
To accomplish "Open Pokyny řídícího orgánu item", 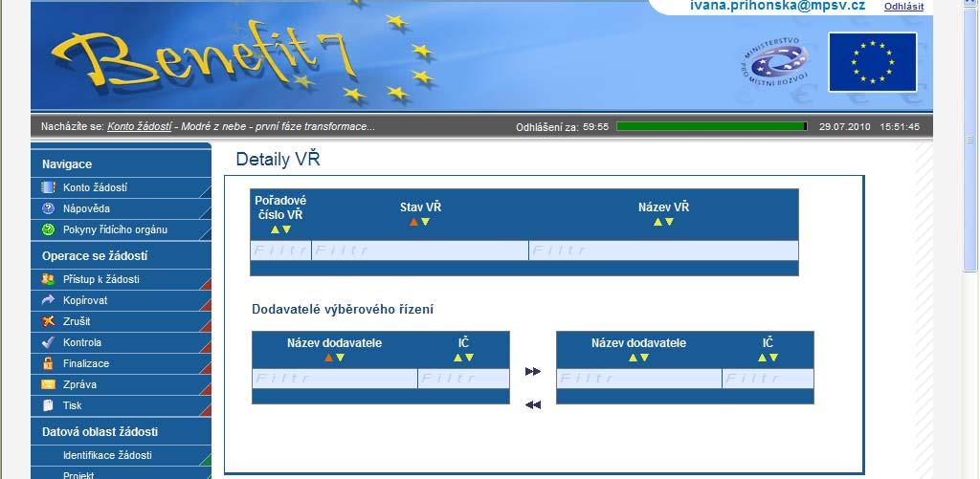I will pos(121,229).
